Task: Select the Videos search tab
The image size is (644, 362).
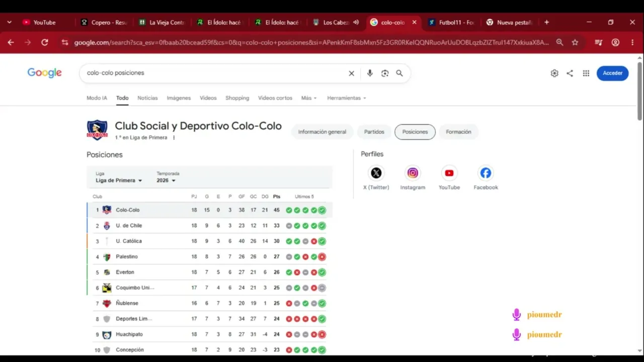Action: 208,98
